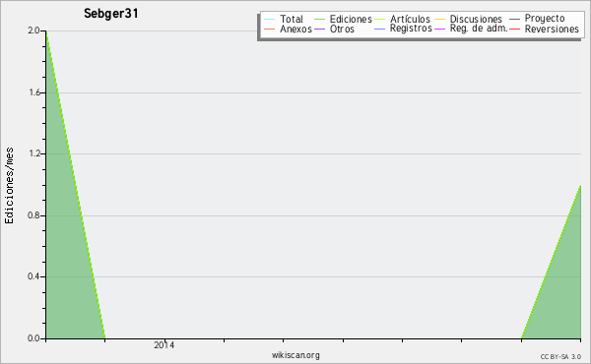Click the 1.6 y-axis value
The image size is (591, 364).
pos(33,92)
